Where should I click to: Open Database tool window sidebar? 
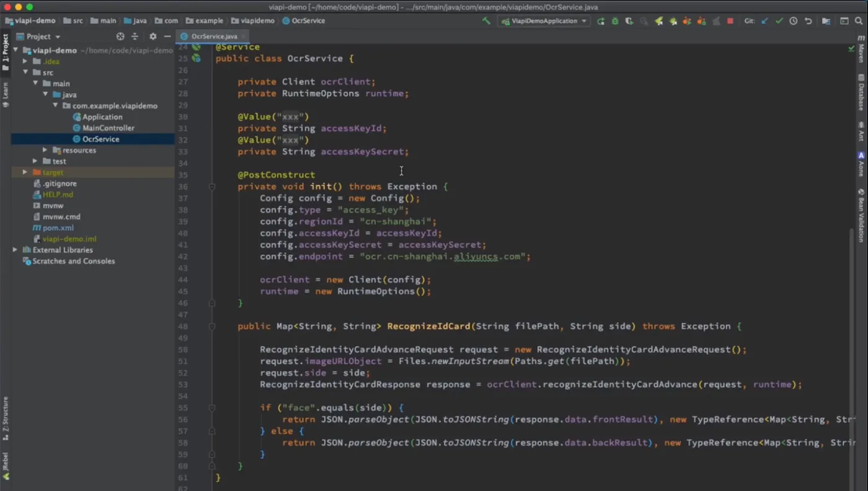861,92
